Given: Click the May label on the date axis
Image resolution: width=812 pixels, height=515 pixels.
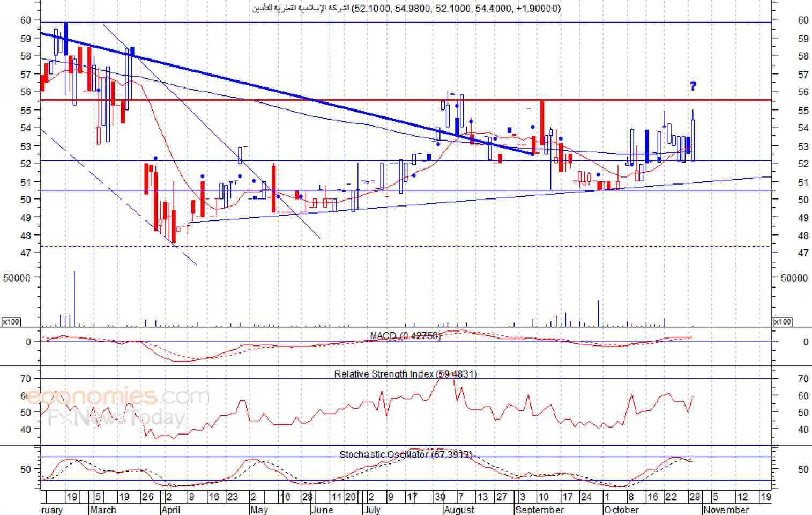Looking at the screenshot, I should point(259,510).
